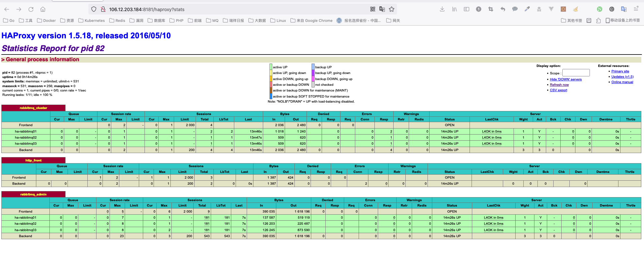Click ha-rabbitmq03 in rabbitmq_admin table
Image resolution: width=644 pixels, height=255 pixels.
(x=26, y=230)
